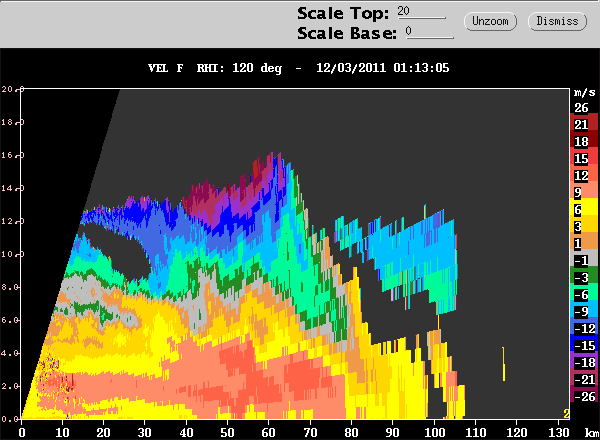This screenshot has height=440, width=600.
Task: Click the 0.0 height axis label
Action: point(10,419)
